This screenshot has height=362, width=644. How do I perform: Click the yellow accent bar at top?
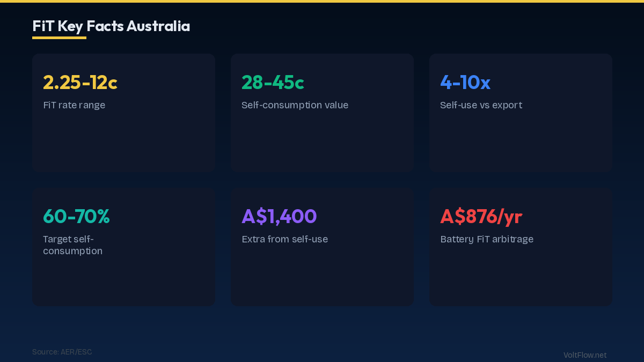pos(322,1)
